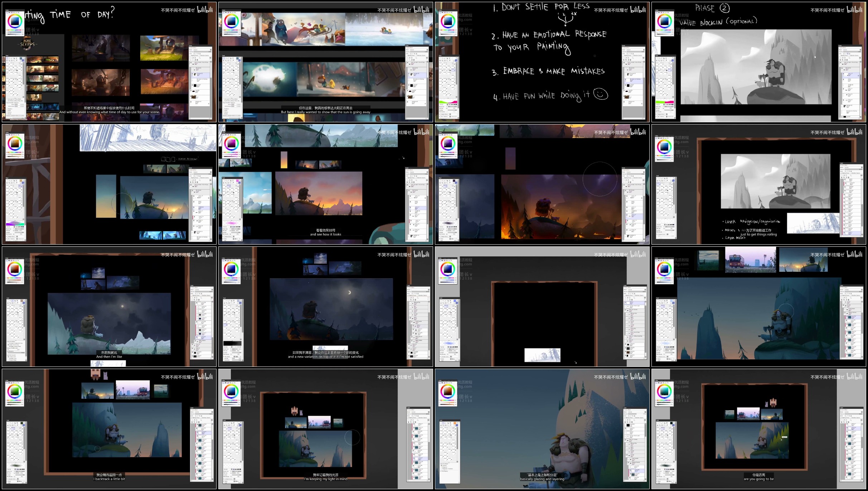Click color wheel in "PHASE 2" frame
868x491 pixels.
pyautogui.click(x=664, y=21)
